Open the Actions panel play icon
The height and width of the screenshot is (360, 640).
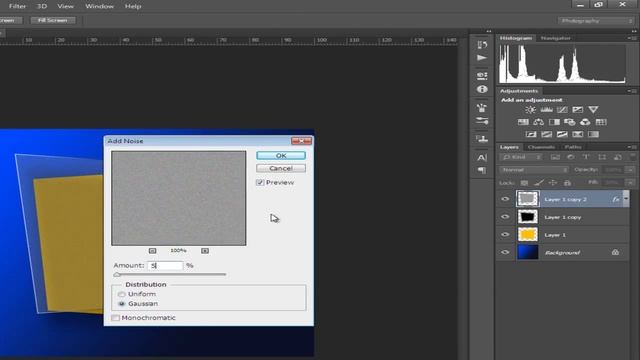[482, 58]
